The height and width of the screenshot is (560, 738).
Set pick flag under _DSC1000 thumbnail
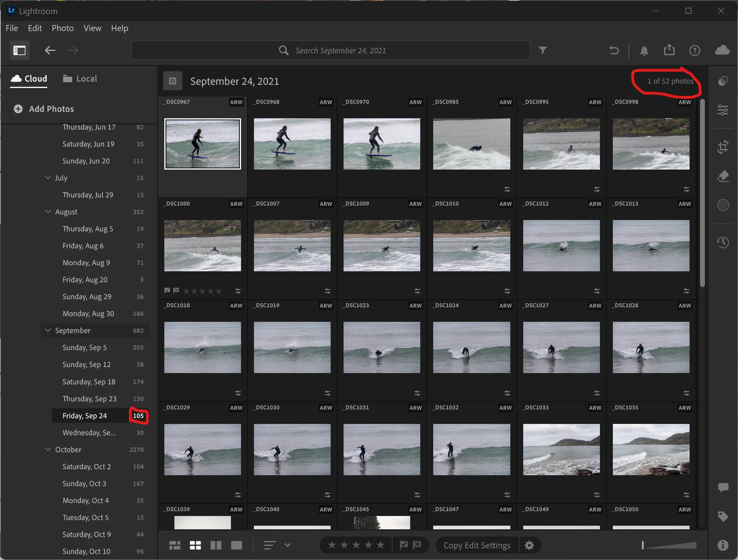point(167,290)
